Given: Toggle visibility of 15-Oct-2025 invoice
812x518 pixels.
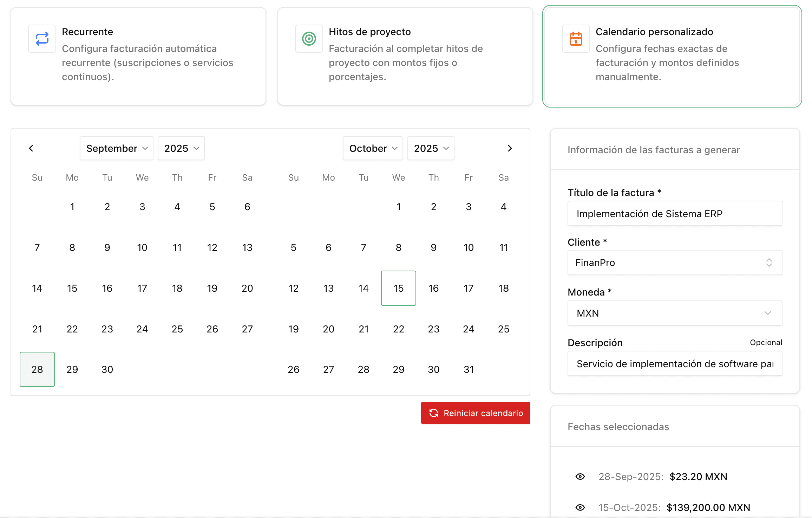Looking at the screenshot, I should click(580, 507).
